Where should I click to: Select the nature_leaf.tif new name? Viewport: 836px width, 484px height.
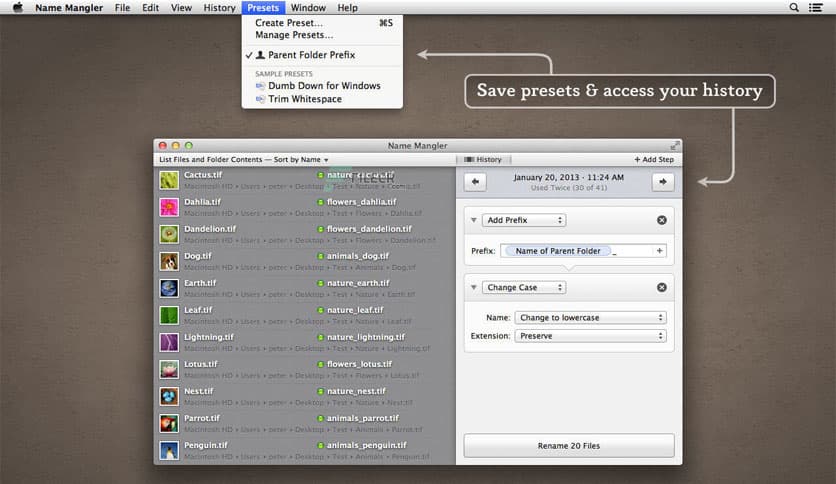[355, 310]
